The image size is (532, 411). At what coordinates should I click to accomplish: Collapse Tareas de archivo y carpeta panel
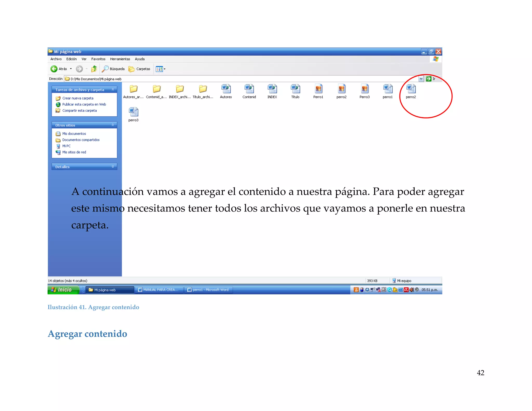[x=113, y=89]
